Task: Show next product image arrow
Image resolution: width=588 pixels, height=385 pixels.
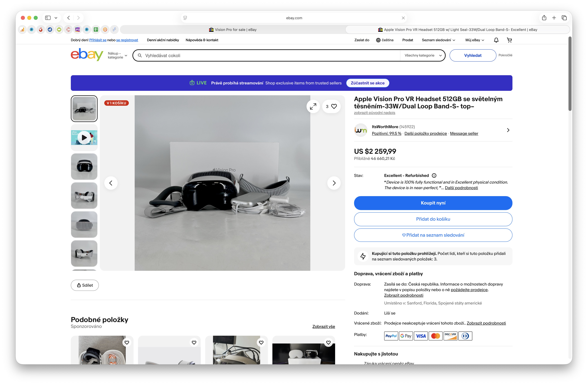Action: pos(334,183)
